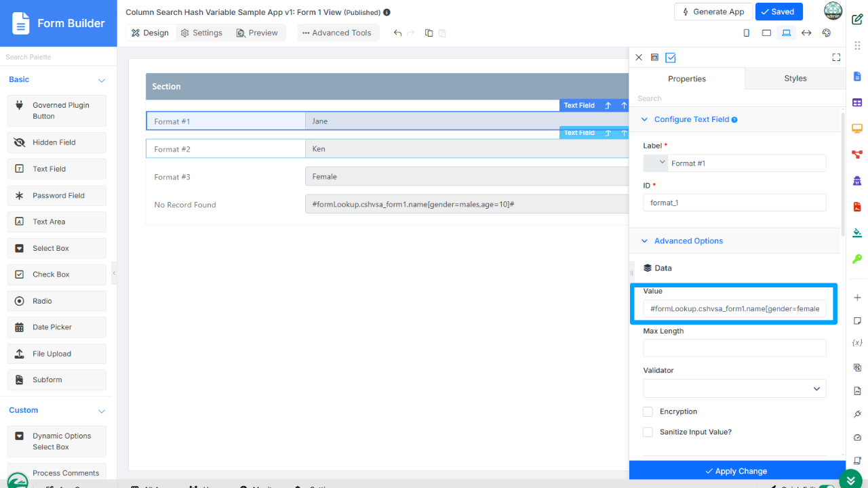The height and width of the screenshot is (488, 868).
Task: Open the Preview tab
Action: pos(256,33)
